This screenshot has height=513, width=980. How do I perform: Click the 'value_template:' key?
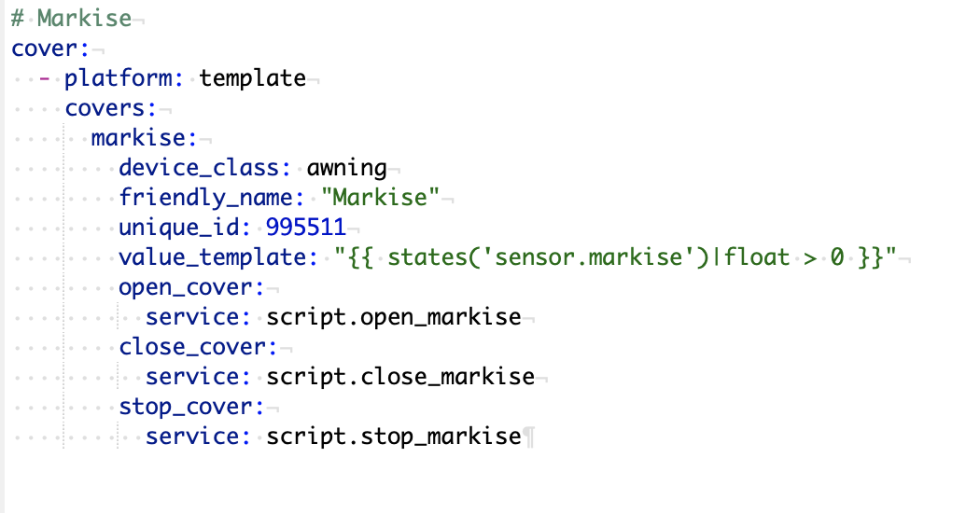pos(218,256)
